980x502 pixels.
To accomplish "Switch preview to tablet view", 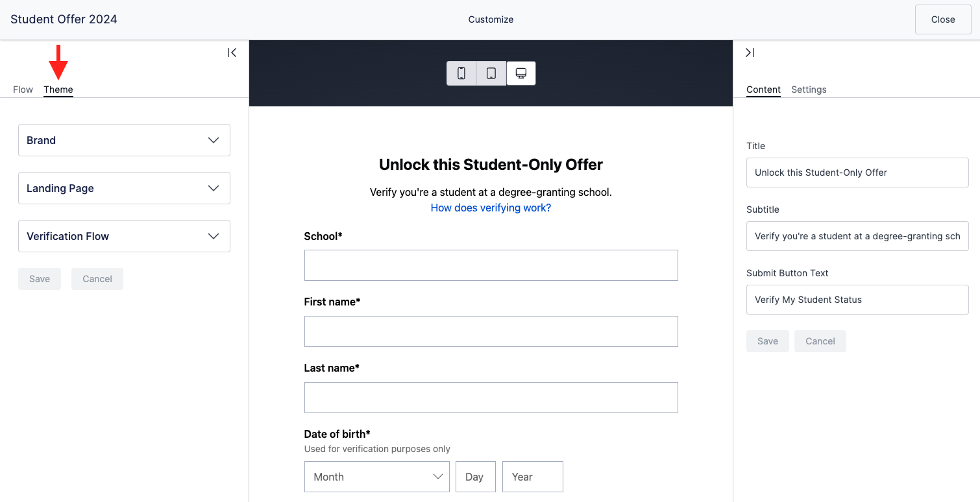I will click(491, 73).
